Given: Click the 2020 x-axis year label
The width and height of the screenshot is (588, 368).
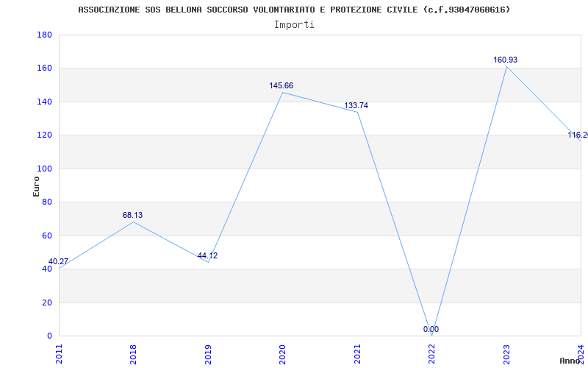Looking at the screenshot, I should pos(282,354).
